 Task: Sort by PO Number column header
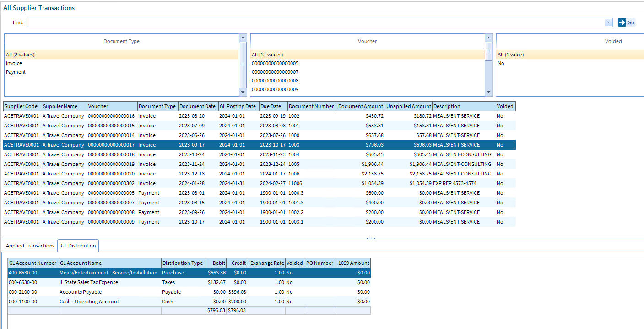320,263
